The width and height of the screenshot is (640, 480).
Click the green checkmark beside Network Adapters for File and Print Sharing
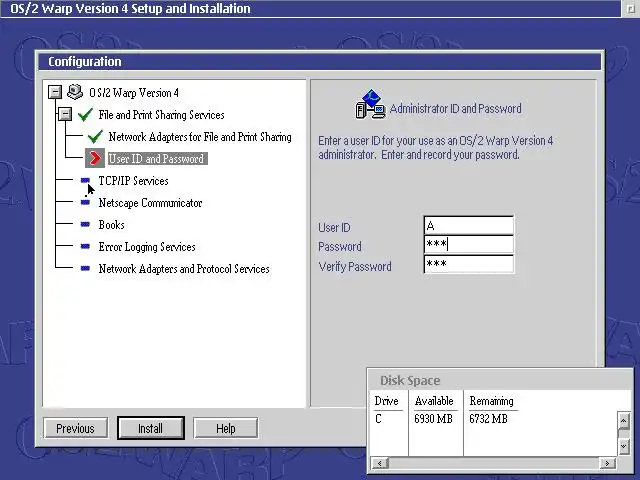point(96,136)
